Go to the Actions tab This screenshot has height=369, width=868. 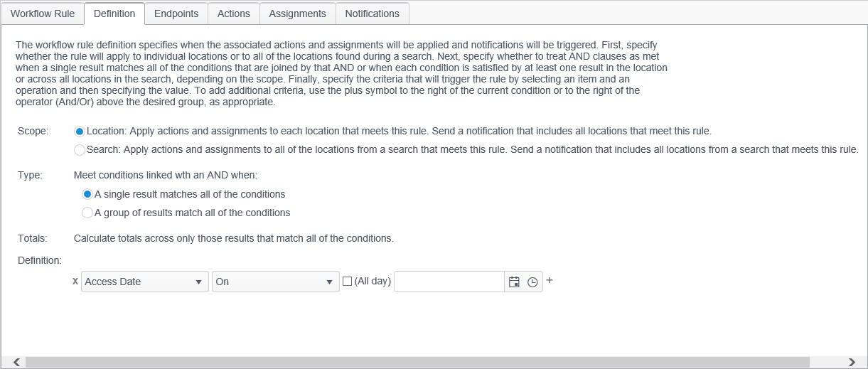234,14
